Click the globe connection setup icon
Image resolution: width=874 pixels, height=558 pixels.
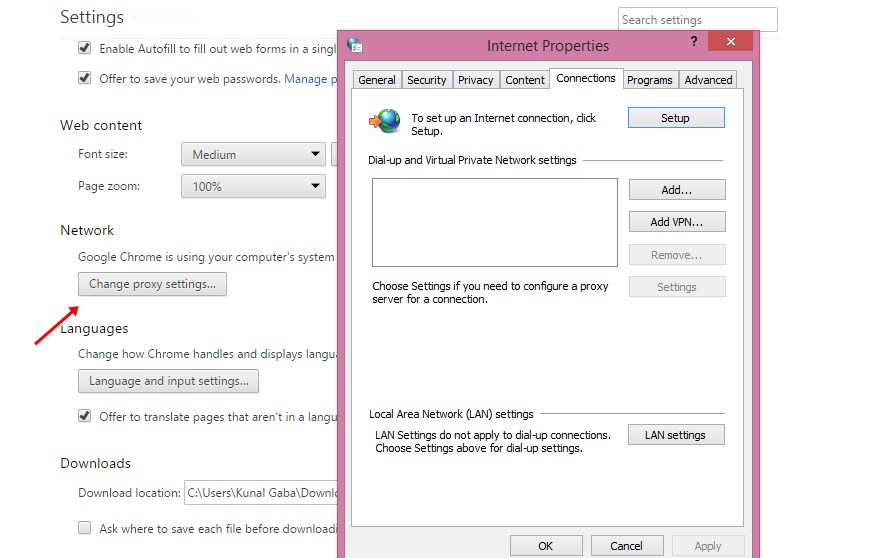(x=385, y=121)
